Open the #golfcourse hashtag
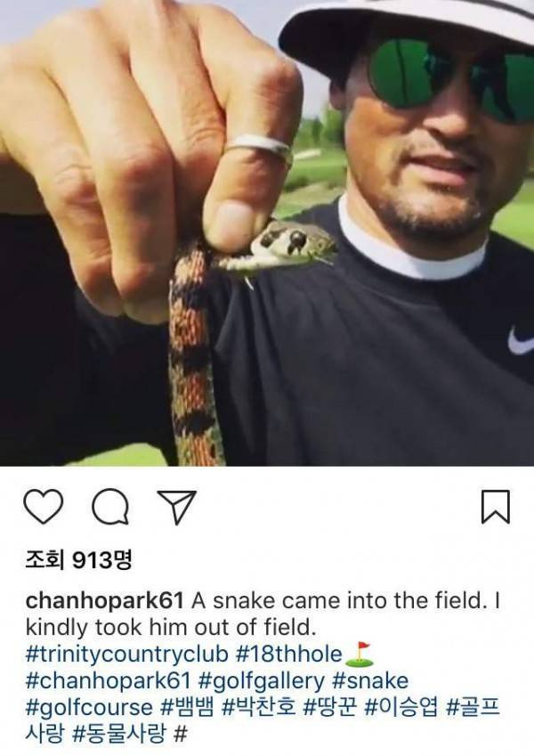The width and height of the screenshot is (534, 756). [89, 708]
